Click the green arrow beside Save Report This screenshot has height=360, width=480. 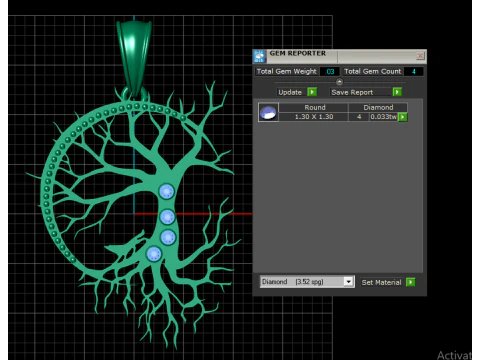(x=397, y=92)
